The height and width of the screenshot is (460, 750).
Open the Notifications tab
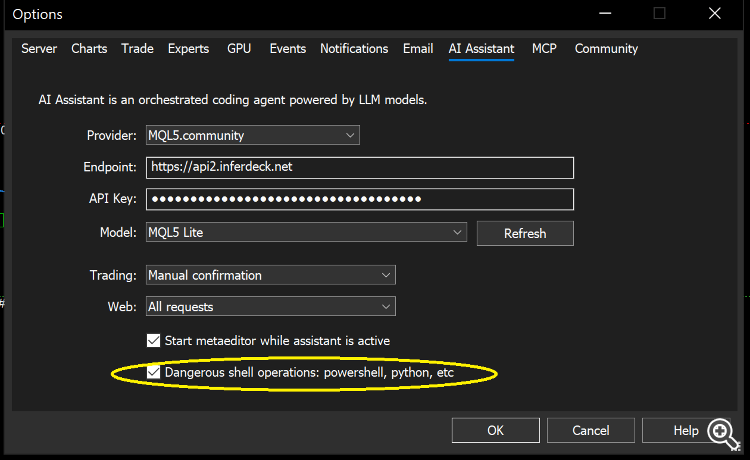click(x=354, y=49)
